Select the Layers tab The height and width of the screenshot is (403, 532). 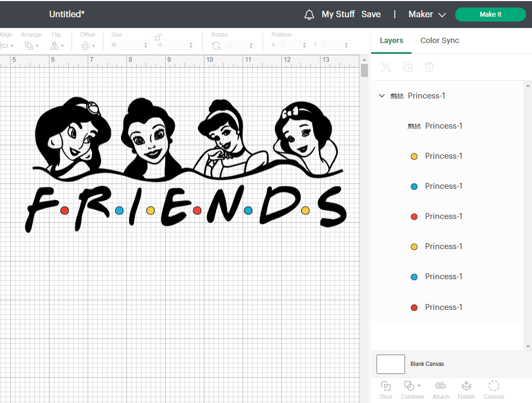point(391,40)
